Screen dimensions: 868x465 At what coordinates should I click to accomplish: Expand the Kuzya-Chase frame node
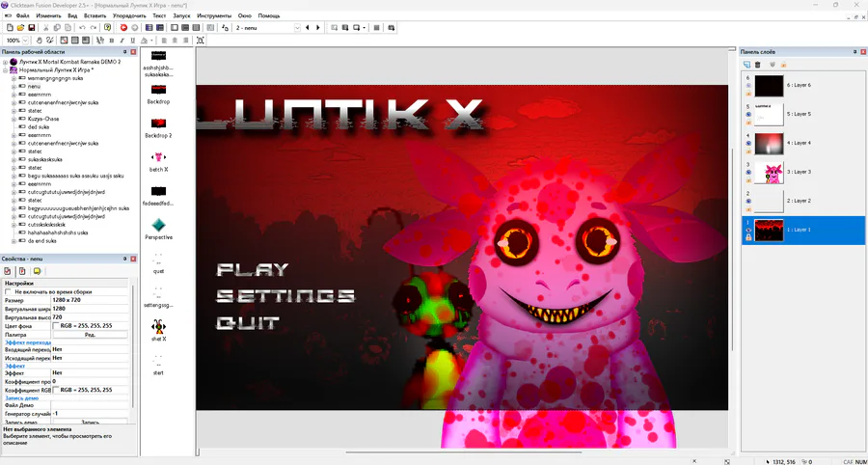14,119
